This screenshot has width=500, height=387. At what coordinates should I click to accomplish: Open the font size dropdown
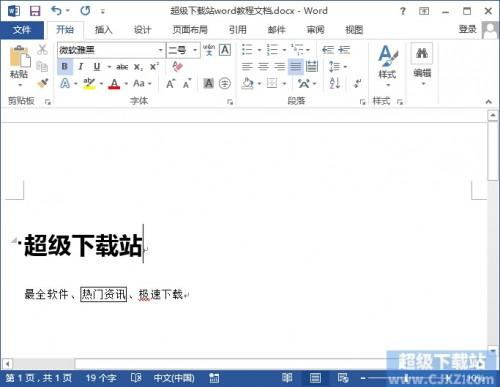click(195, 50)
